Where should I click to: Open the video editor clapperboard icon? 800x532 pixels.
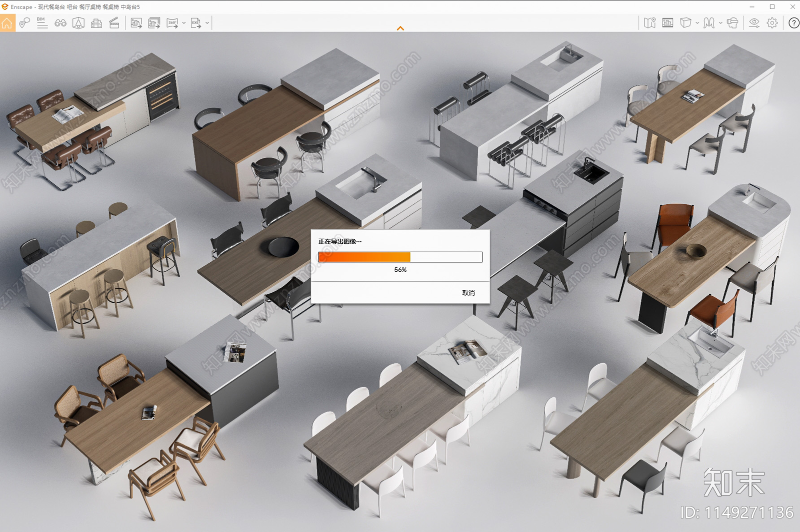[x=114, y=23]
